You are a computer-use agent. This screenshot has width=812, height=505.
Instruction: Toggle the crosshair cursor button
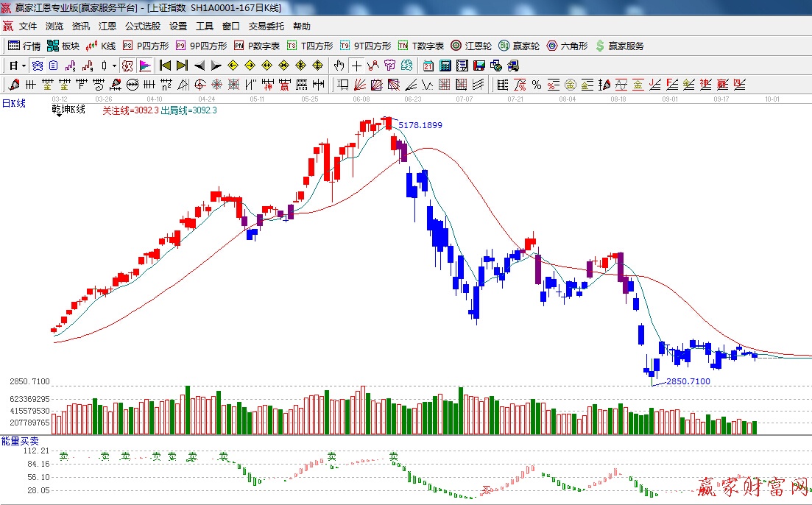pyautogui.click(x=356, y=66)
